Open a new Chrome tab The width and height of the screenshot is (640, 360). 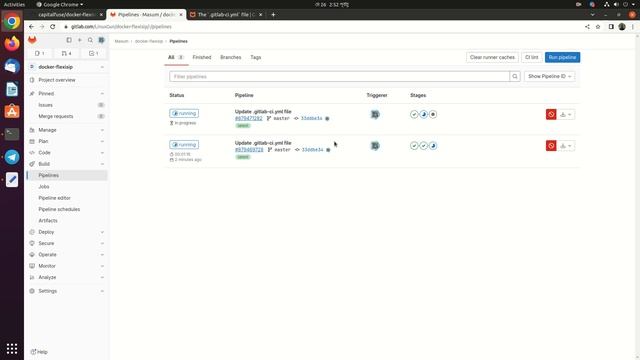[273, 15]
